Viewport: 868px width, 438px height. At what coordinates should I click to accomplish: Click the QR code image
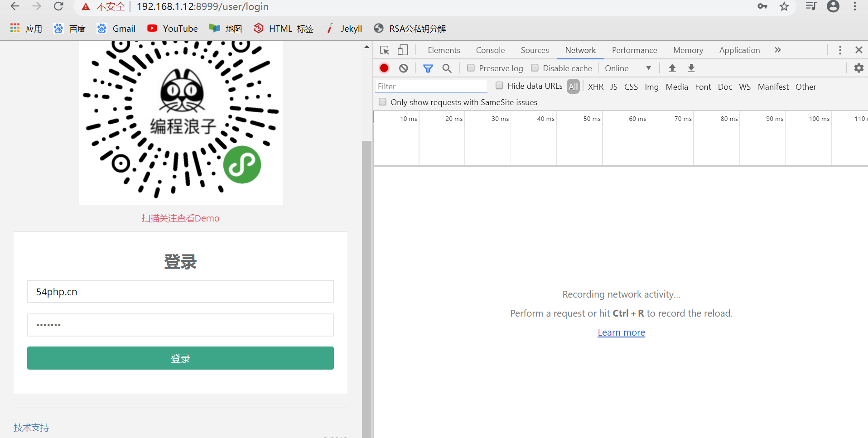(180, 122)
